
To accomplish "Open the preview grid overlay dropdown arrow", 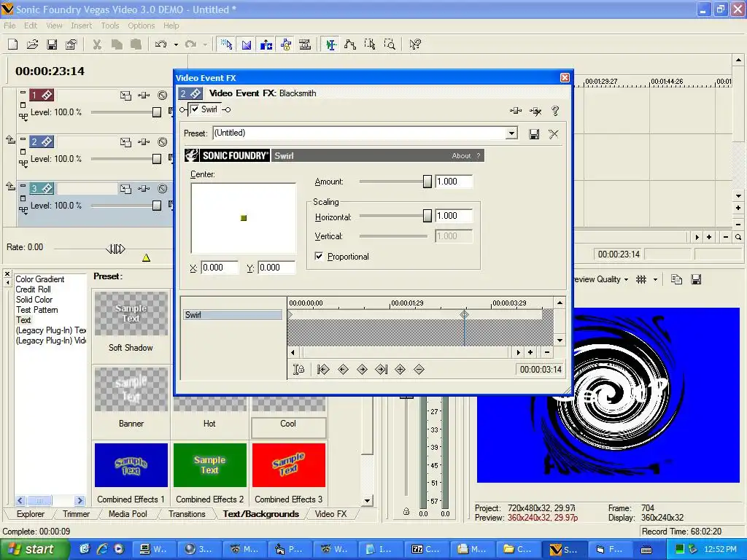I will tap(656, 279).
